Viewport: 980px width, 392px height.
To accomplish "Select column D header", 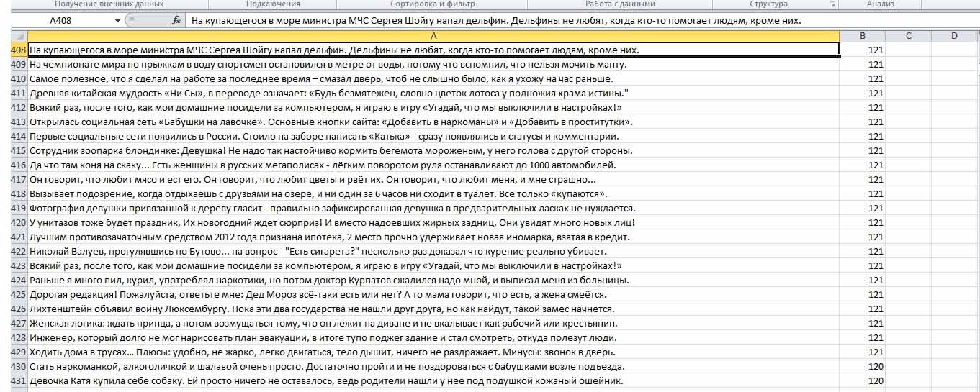I will tap(954, 36).
